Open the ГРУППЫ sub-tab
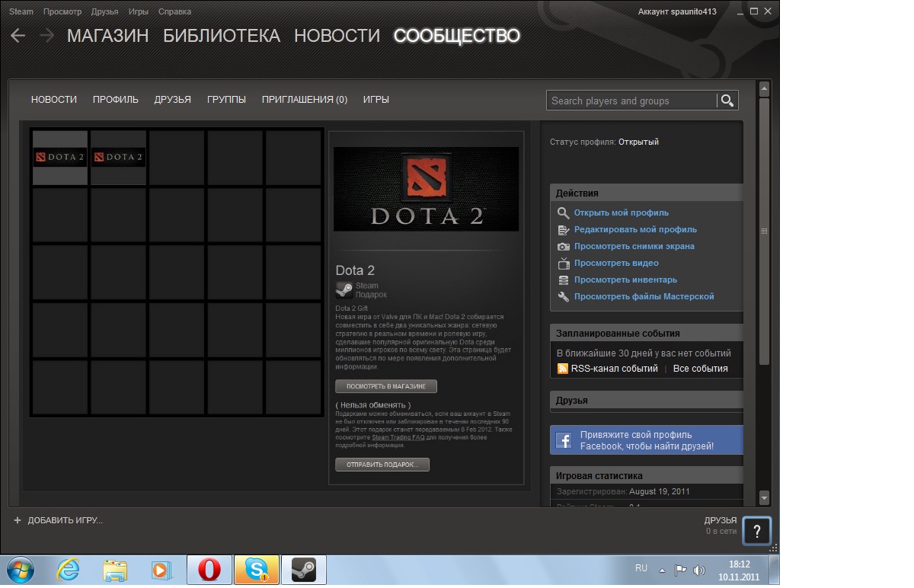914x588 pixels. [226, 100]
